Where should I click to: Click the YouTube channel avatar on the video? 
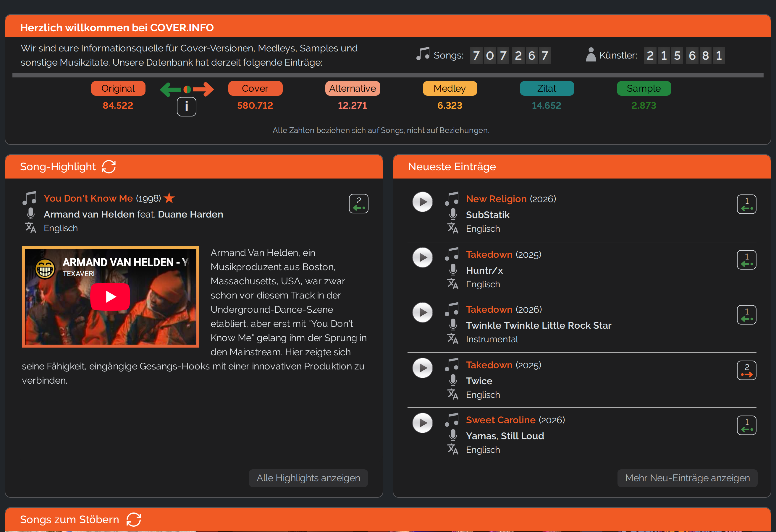[46, 269]
